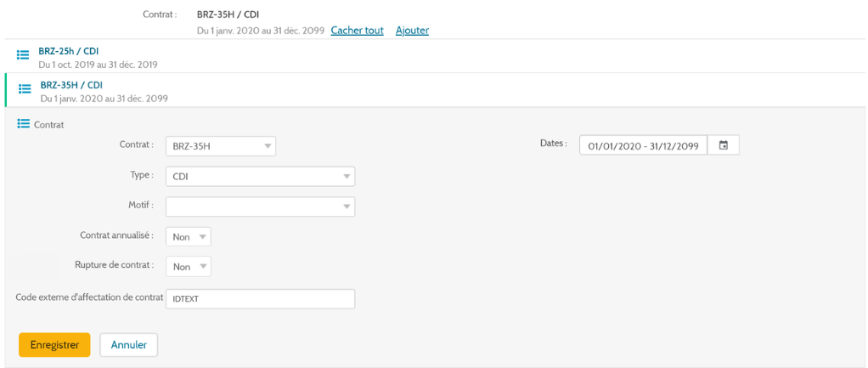Click the Code externe IDTEXT input field
The height and width of the screenshot is (368, 868).
point(260,298)
